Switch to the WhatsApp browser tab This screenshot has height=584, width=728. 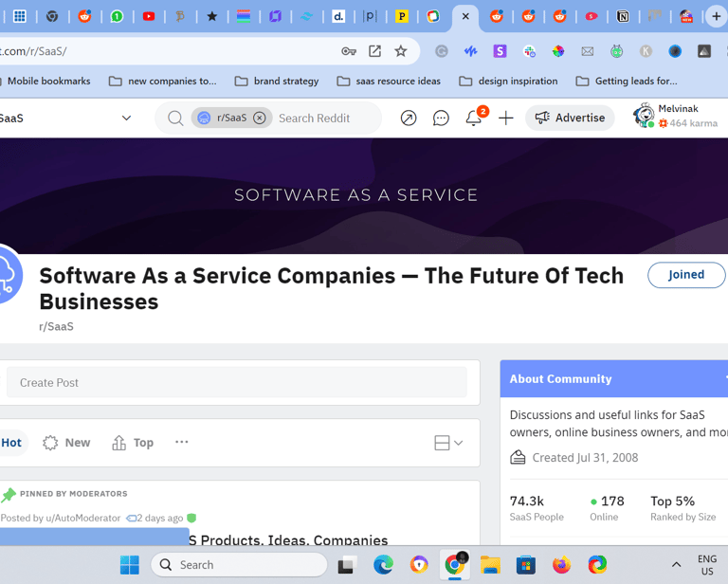(117, 17)
